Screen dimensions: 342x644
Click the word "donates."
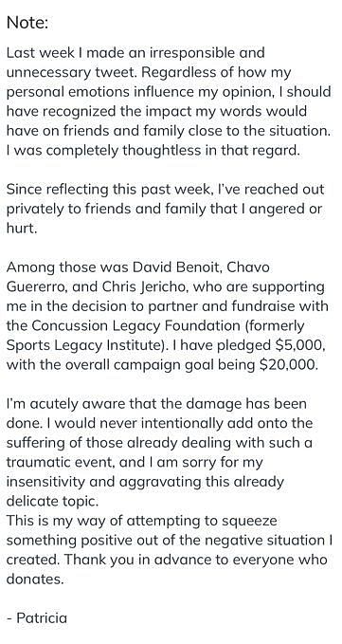[x=35, y=580]
